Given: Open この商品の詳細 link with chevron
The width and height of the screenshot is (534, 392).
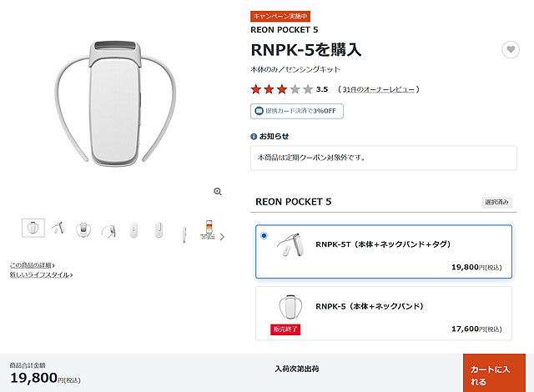Looking at the screenshot, I should tap(32, 265).
